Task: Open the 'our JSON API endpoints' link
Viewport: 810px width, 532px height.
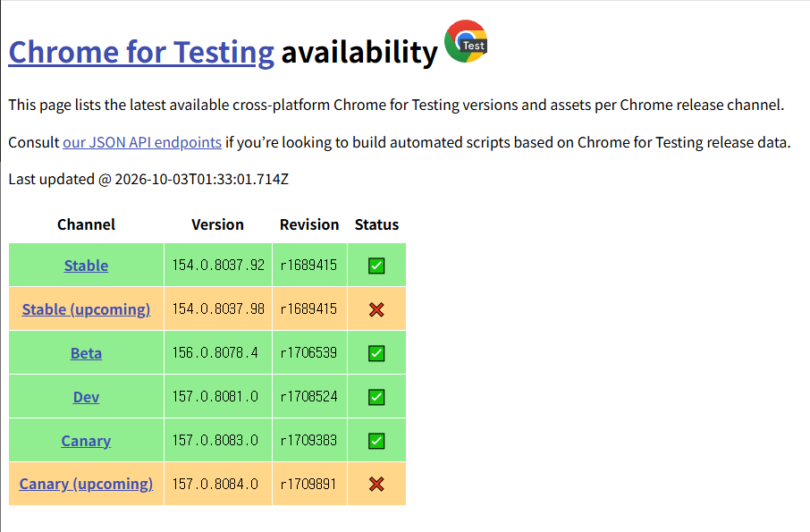Action: coord(142,142)
